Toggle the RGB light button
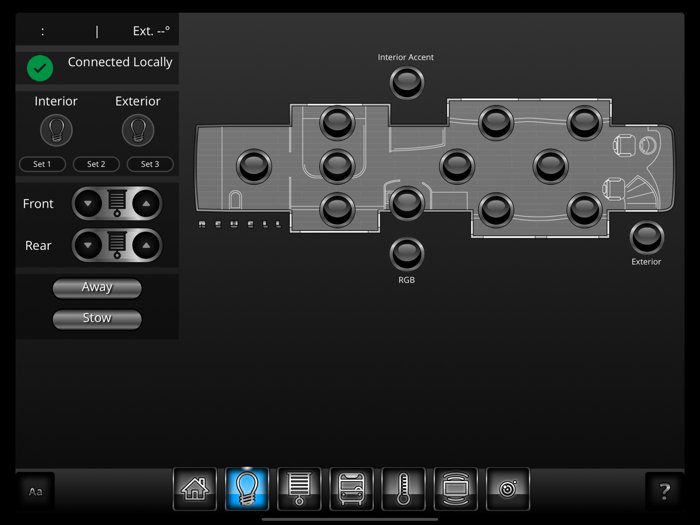The width and height of the screenshot is (700, 525). 407,254
